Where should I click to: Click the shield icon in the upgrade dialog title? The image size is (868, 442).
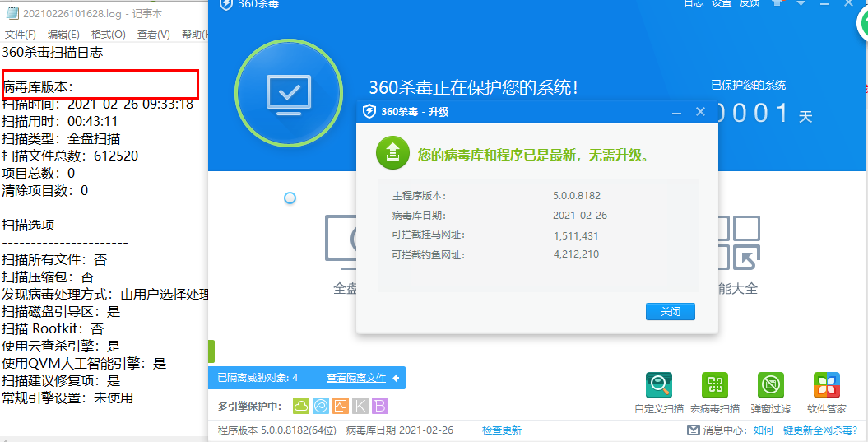point(369,112)
